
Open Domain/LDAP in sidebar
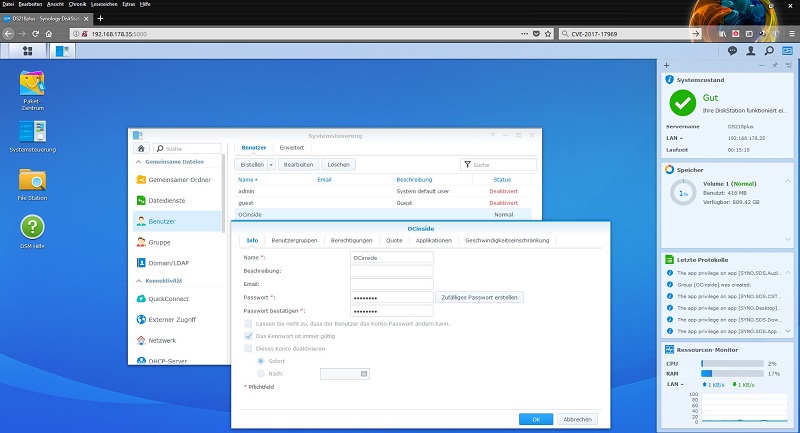177,263
